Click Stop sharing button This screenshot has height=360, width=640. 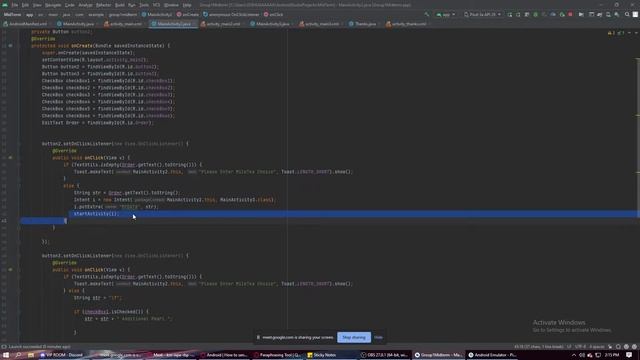pyautogui.click(x=354, y=338)
